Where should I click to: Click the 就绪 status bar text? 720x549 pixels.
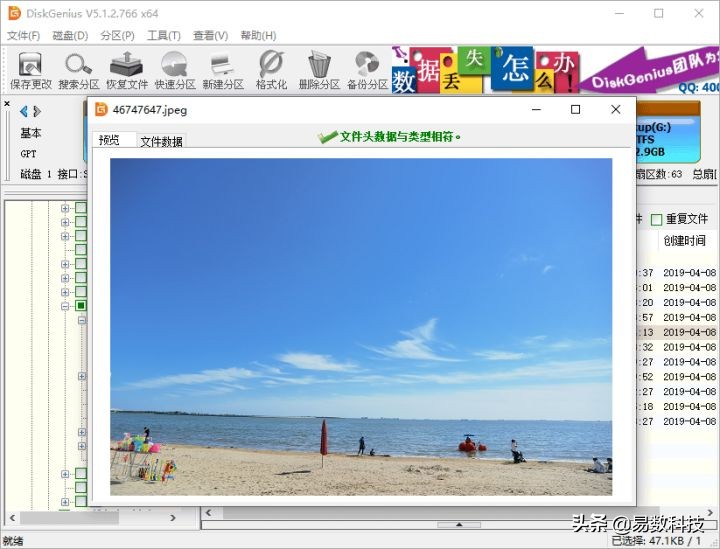pos(13,541)
